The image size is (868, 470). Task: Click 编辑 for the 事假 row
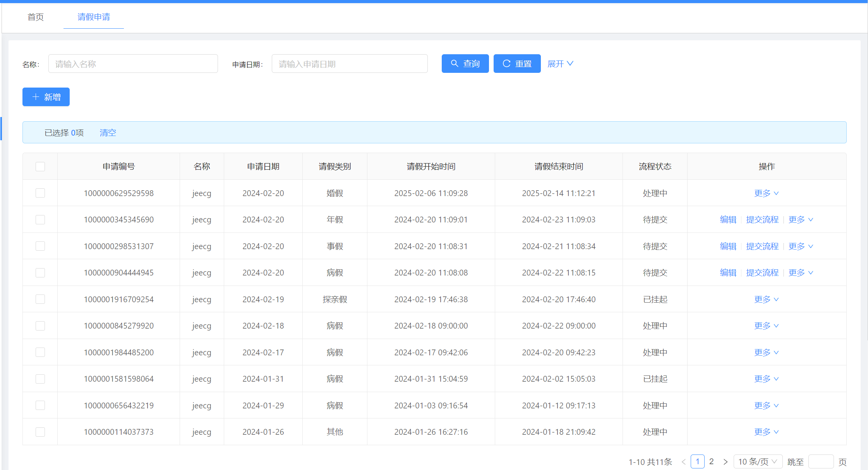click(x=728, y=246)
